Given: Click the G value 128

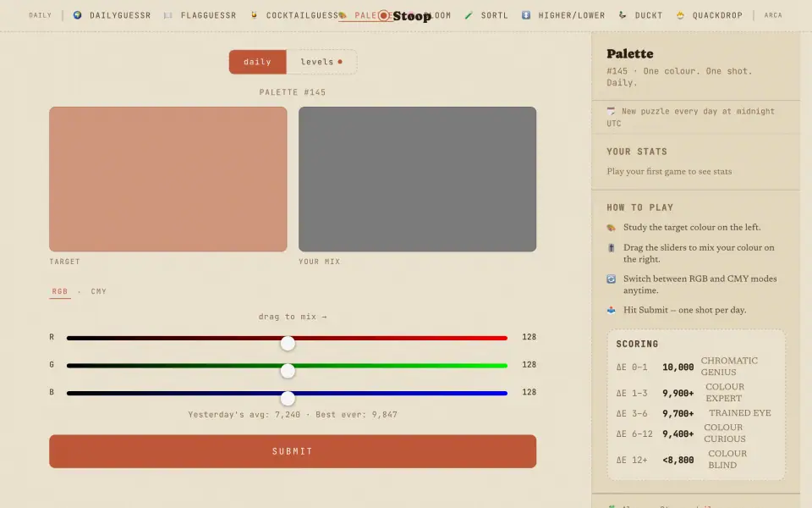Looking at the screenshot, I should point(529,364).
